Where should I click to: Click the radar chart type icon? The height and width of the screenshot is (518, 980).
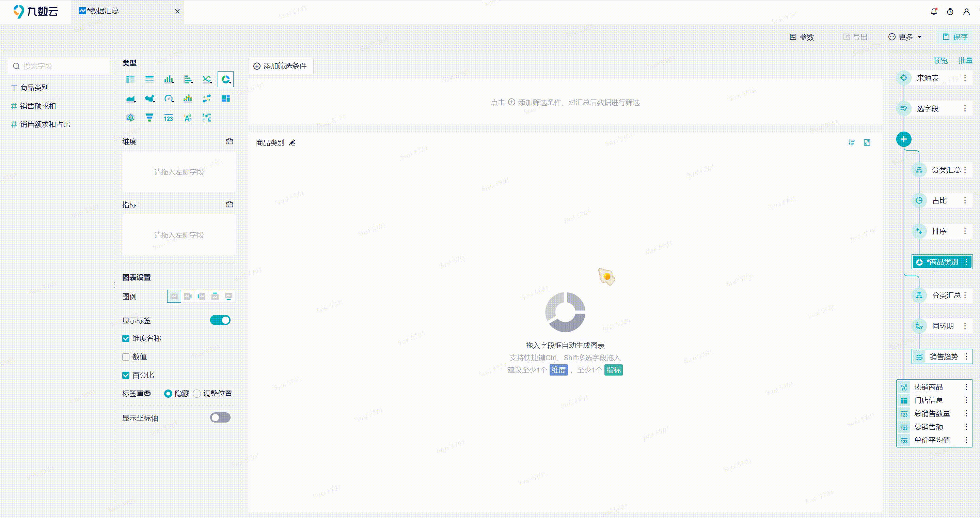[x=130, y=118]
